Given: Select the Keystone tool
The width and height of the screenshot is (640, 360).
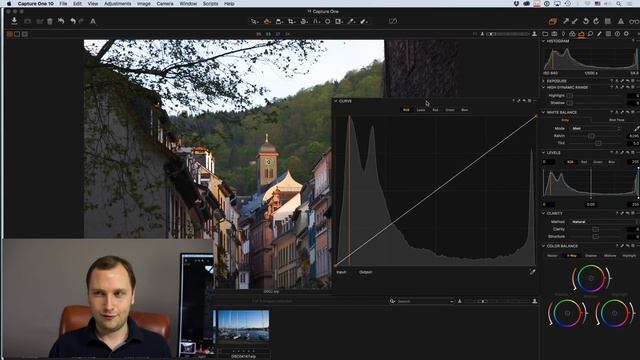Looking at the screenshot, I should pos(316,21).
